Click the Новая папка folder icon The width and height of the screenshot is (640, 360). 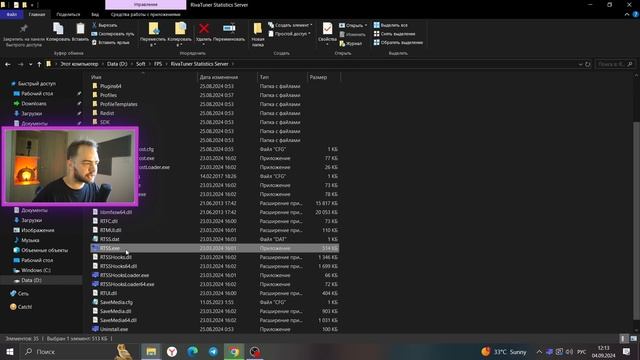(x=258, y=28)
